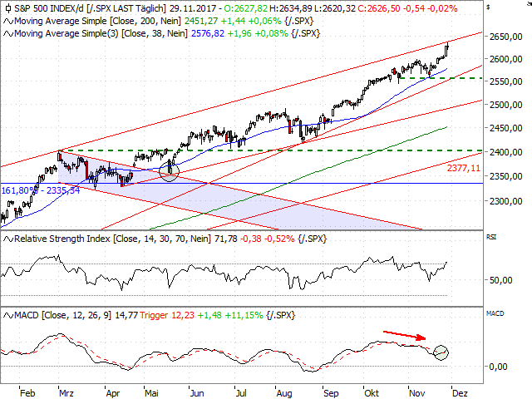Click the 200-day average value 2451,27
Image resolution: width=532 pixels, height=399 pixels.
[201, 21]
